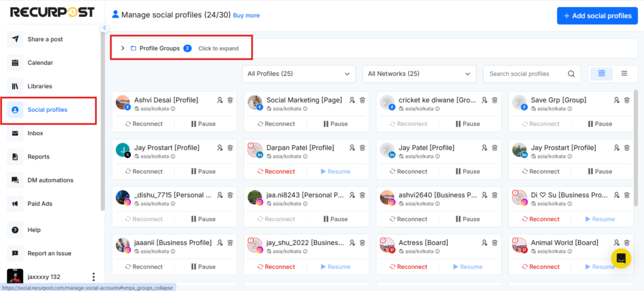
Task: Pause the Ashvi Desai profile
Action: 203,124
